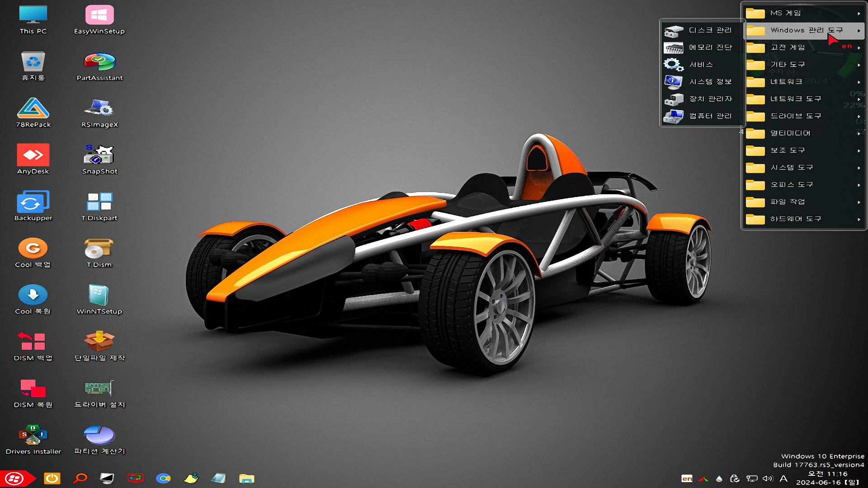
Task: Open 시스템 정보 in the submenu
Action: [x=702, y=82]
